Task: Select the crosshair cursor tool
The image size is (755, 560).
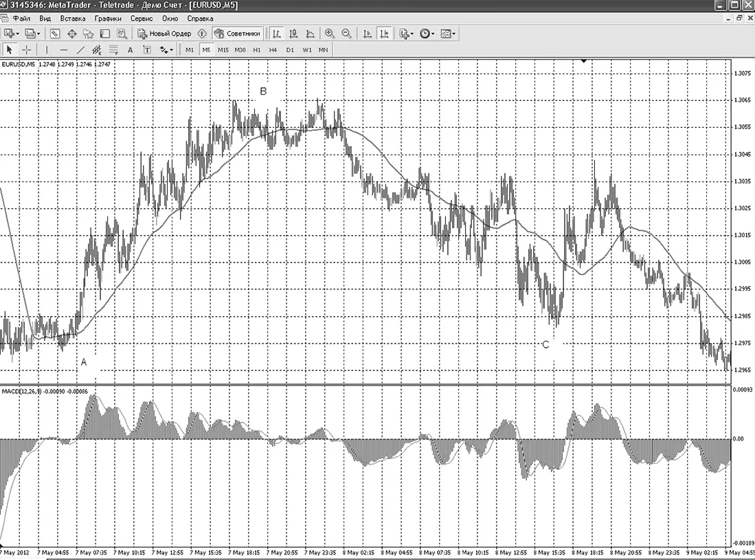Action: pos(27,49)
